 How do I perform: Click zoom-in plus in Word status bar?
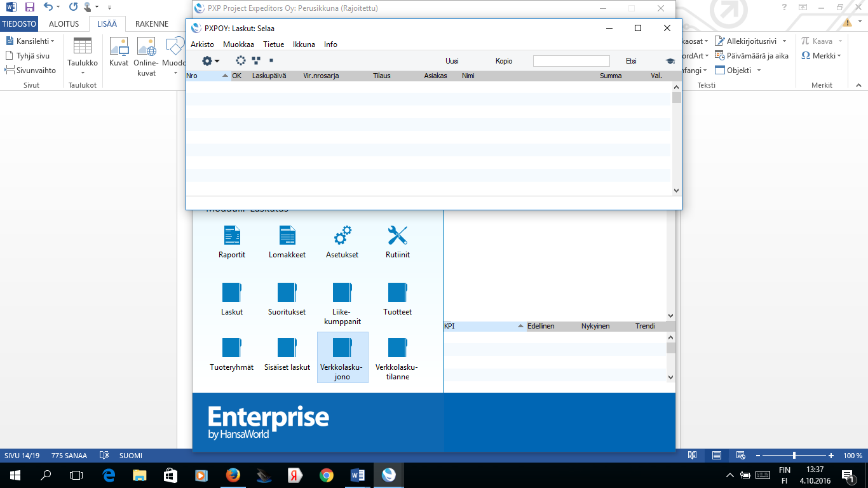[x=831, y=456]
